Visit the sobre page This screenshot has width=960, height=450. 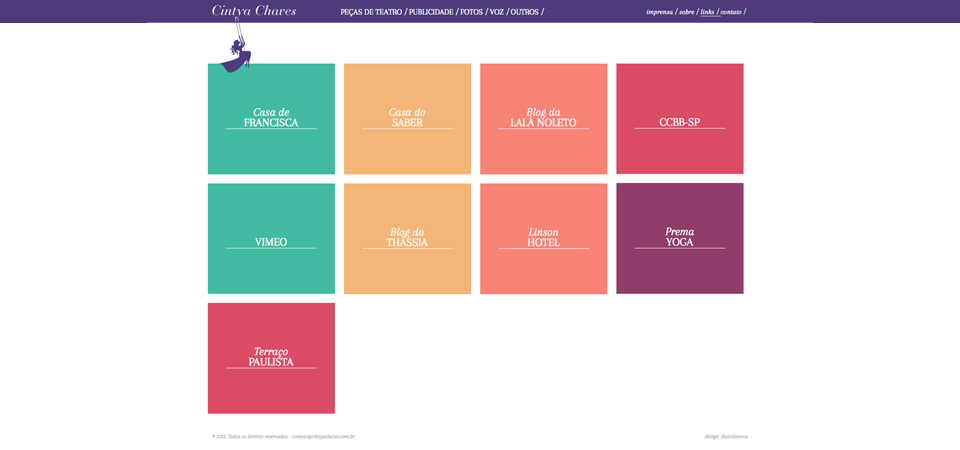686,12
